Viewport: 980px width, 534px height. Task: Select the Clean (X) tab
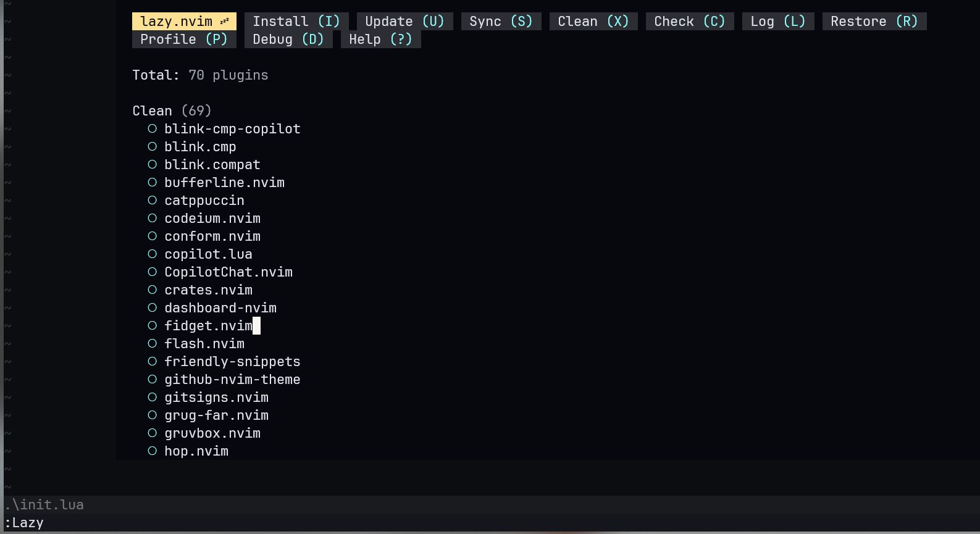point(593,22)
